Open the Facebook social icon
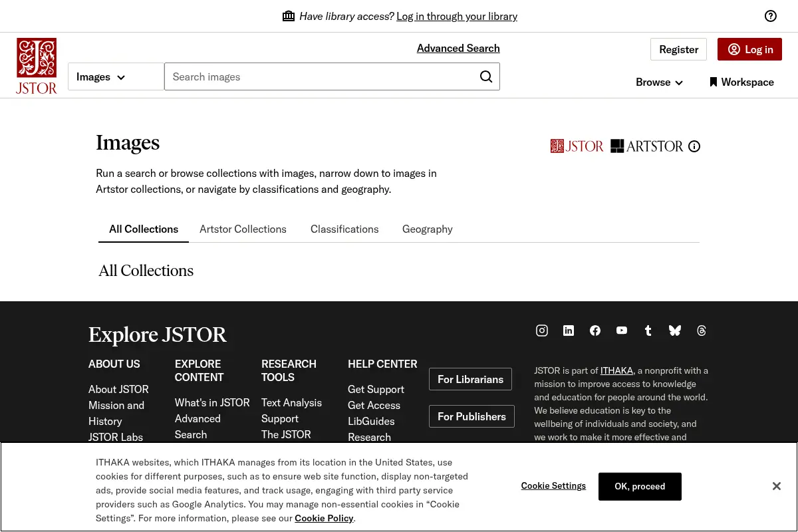This screenshot has width=798, height=532. (x=595, y=331)
